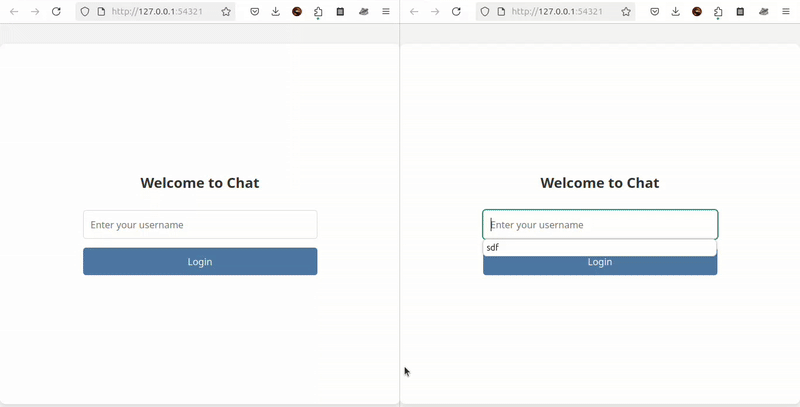Click the dark square extension icon, left window
Image resolution: width=800 pixels, height=407 pixels.
coord(340,11)
